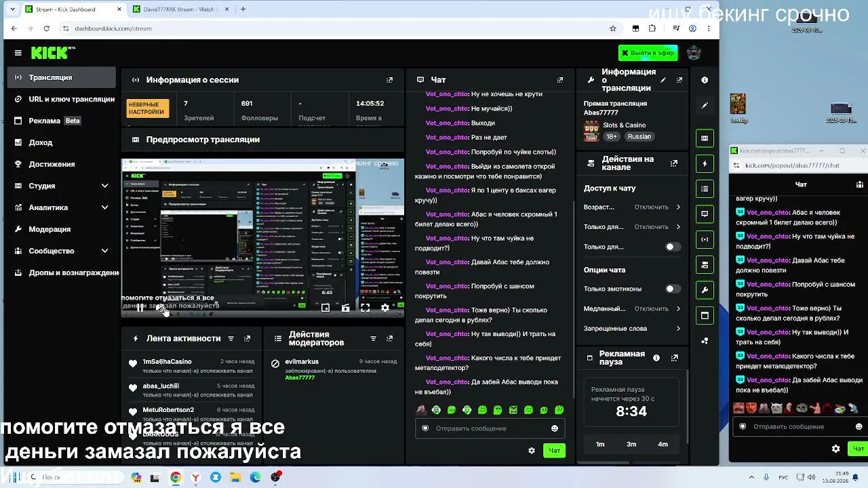Toggle activity feed lightning widget in toolbar

(x=705, y=163)
